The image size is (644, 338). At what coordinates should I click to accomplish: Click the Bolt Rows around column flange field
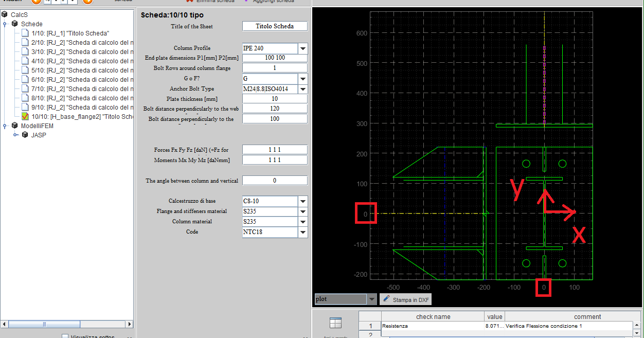(x=275, y=68)
